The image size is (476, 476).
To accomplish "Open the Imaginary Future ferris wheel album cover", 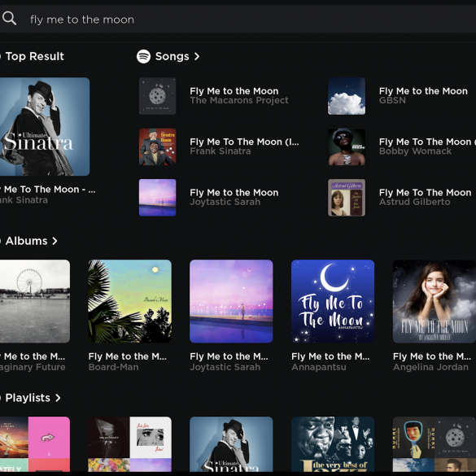I will pos(35,301).
